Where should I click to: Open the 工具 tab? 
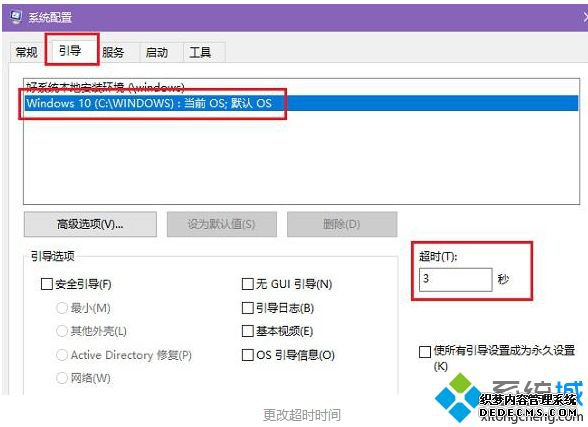click(200, 52)
